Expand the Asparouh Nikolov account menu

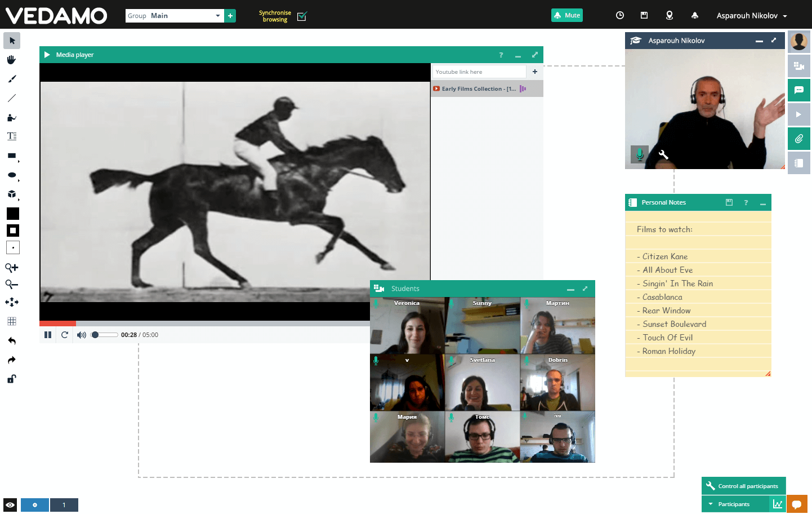point(751,15)
